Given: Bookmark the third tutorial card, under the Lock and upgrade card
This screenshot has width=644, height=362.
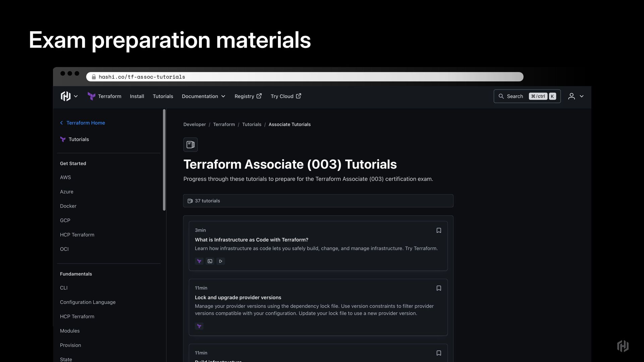Looking at the screenshot, I should pos(439,353).
